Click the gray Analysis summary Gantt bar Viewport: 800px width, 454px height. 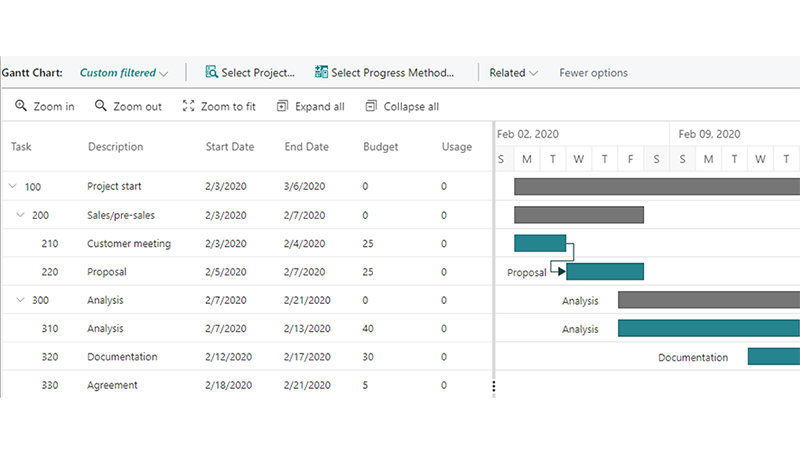tap(709, 300)
